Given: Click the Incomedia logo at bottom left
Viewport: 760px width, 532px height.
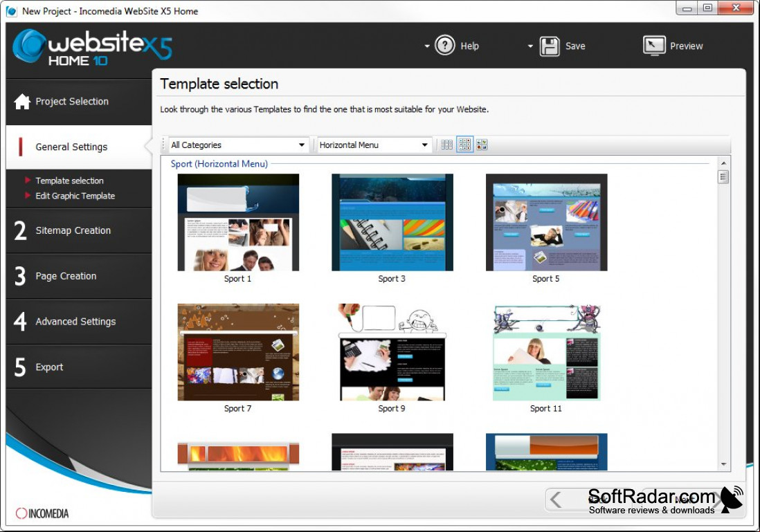Looking at the screenshot, I should pos(42,513).
